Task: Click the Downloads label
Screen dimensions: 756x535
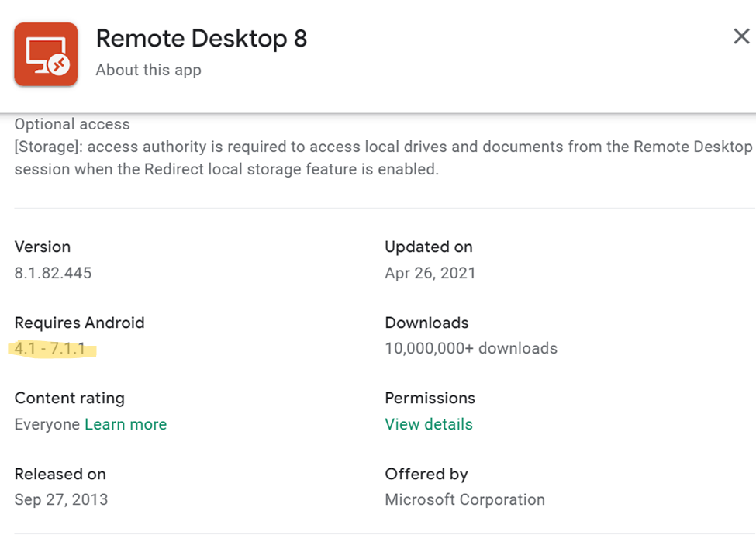Action: click(426, 323)
